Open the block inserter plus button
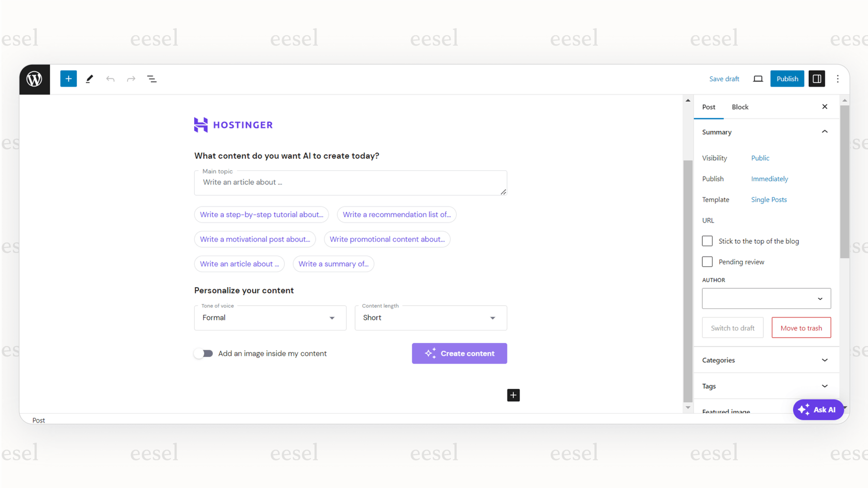The height and width of the screenshot is (488, 868). coord(68,79)
